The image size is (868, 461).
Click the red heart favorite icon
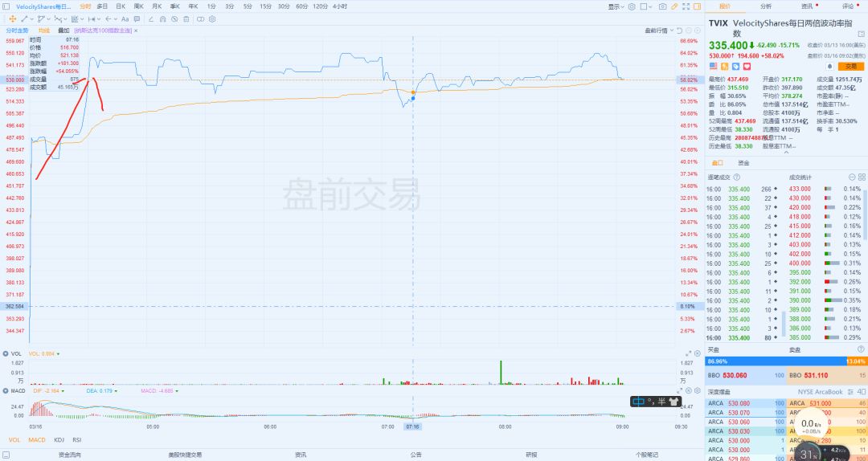click(x=747, y=66)
